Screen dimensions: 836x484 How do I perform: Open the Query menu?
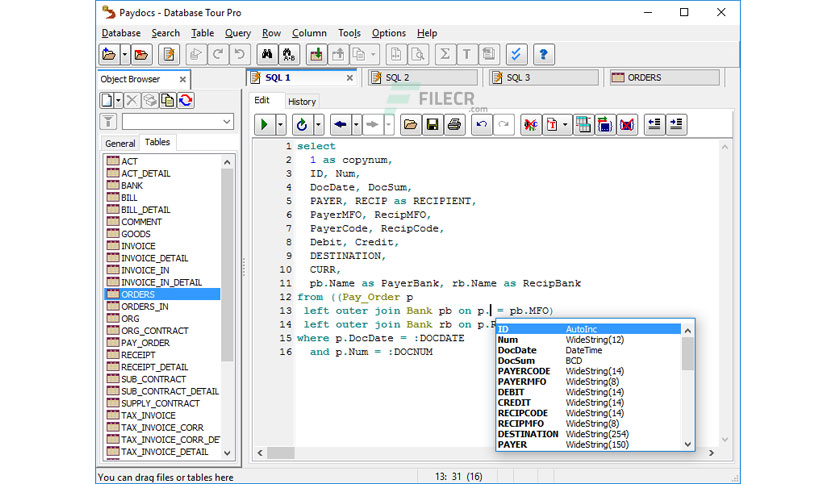point(238,33)
